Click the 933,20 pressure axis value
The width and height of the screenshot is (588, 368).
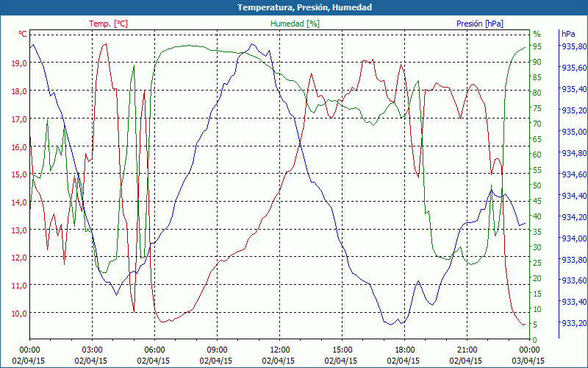click(573, 323)
